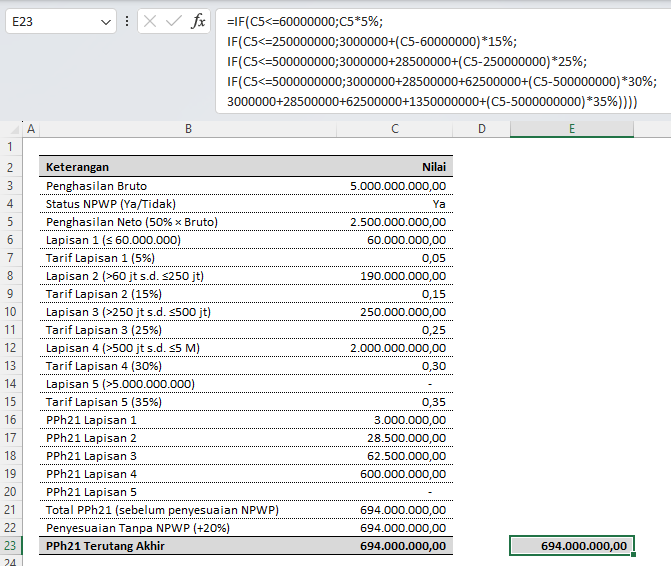Click the 'Keterangan' header cell
This screenshot has width=671, height=566.
(188, 167)
